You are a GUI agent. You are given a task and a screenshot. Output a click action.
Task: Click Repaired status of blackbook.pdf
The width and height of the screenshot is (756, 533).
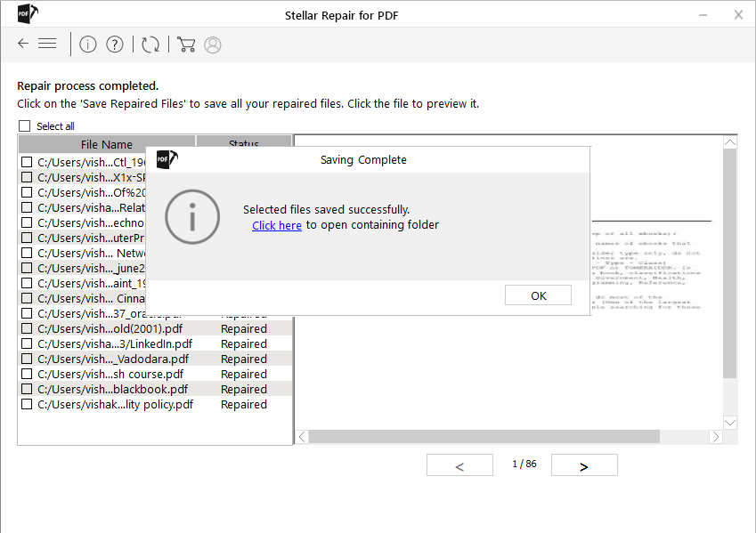click(244, 390)
